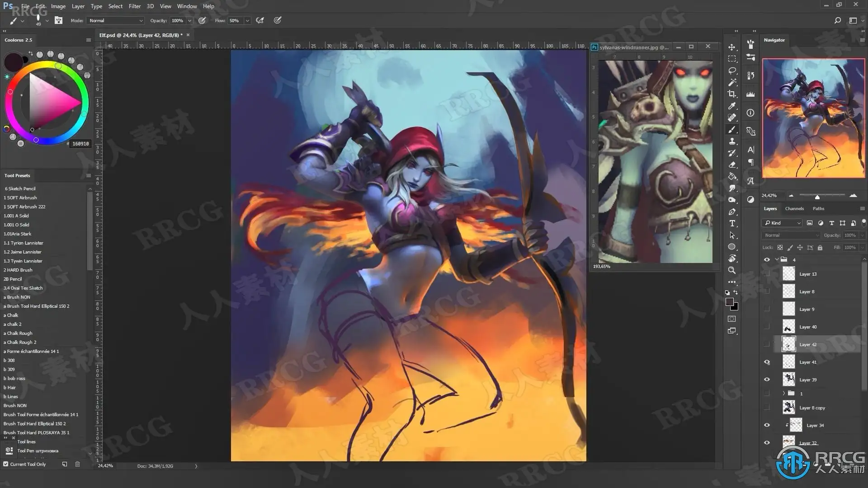Toggle pressure for opacity button
This screenshot has width=868, height=488.
[202, 20]
